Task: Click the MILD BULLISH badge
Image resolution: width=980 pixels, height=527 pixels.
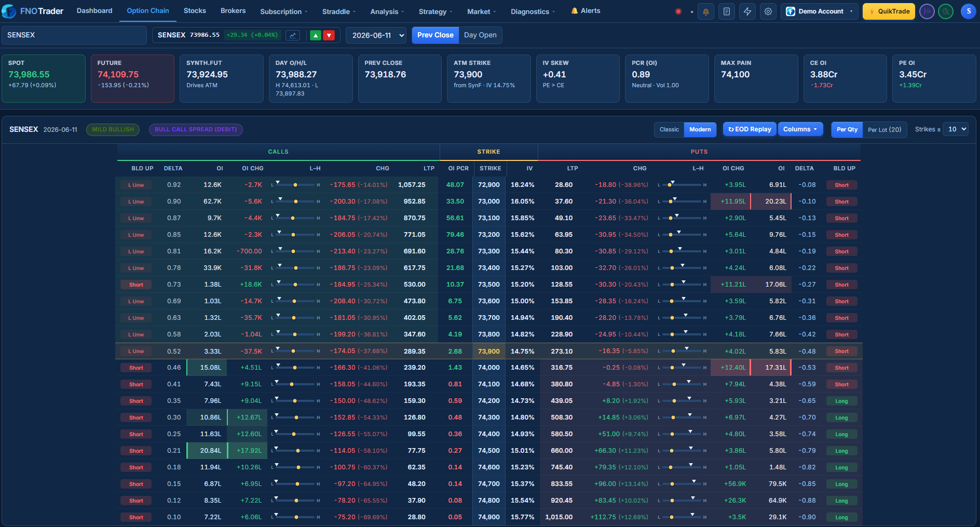Action: 113,129
